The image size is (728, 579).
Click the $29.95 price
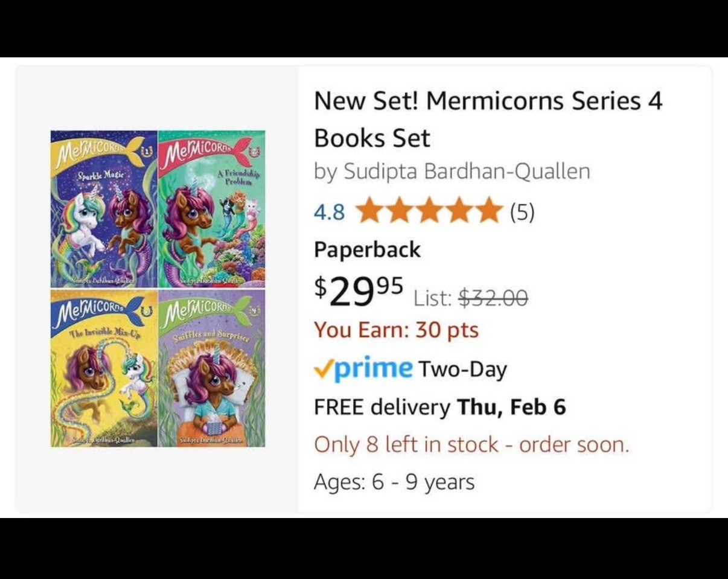[x=358, y=292]
